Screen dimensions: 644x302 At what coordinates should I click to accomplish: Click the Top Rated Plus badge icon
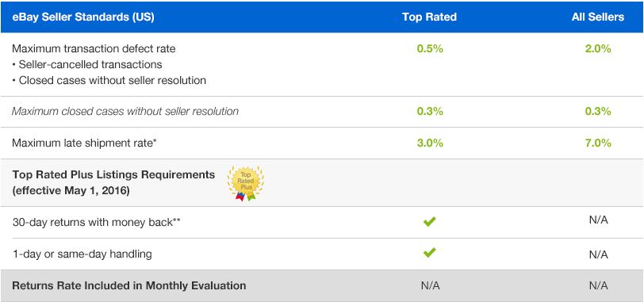[246, 183]
